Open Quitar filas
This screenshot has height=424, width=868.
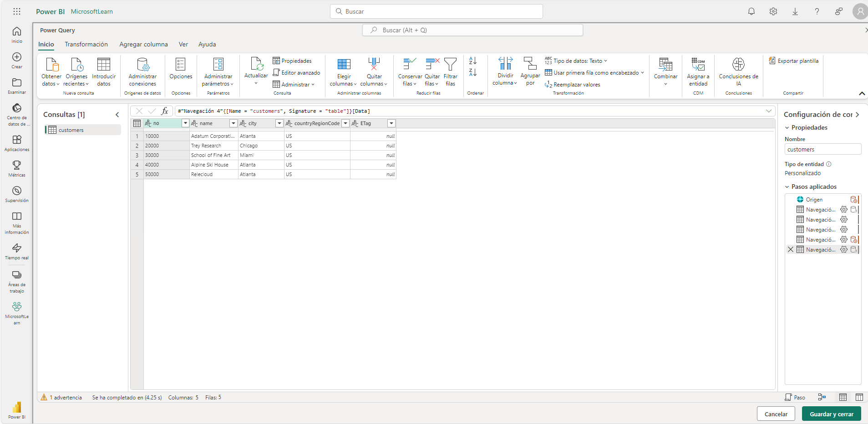(x=432, y=72)
